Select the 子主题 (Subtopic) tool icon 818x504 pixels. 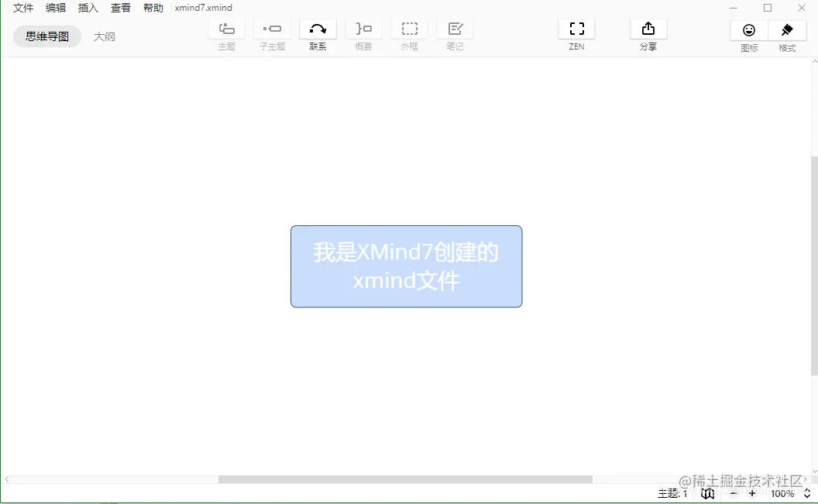272,29
